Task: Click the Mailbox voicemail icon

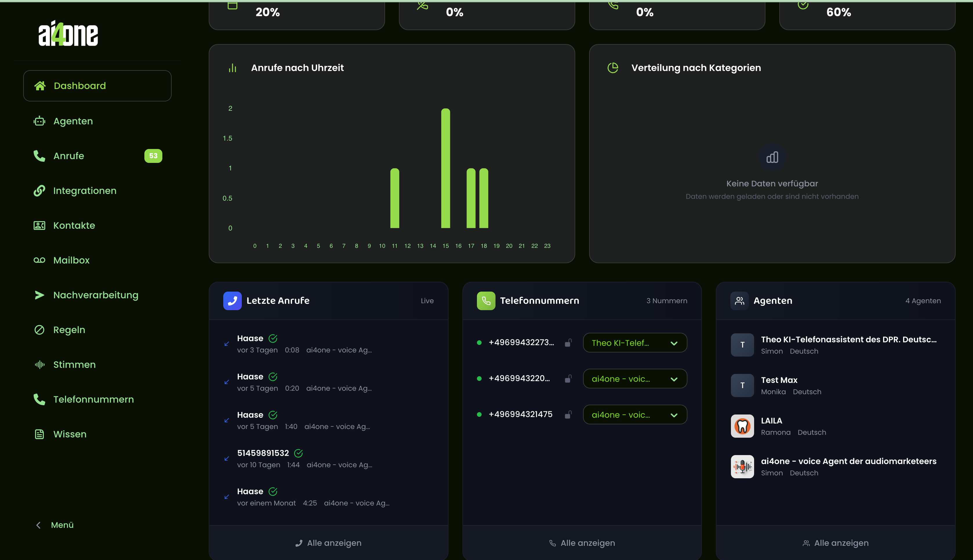Action: pyautogui.click(x=40, y=260)
